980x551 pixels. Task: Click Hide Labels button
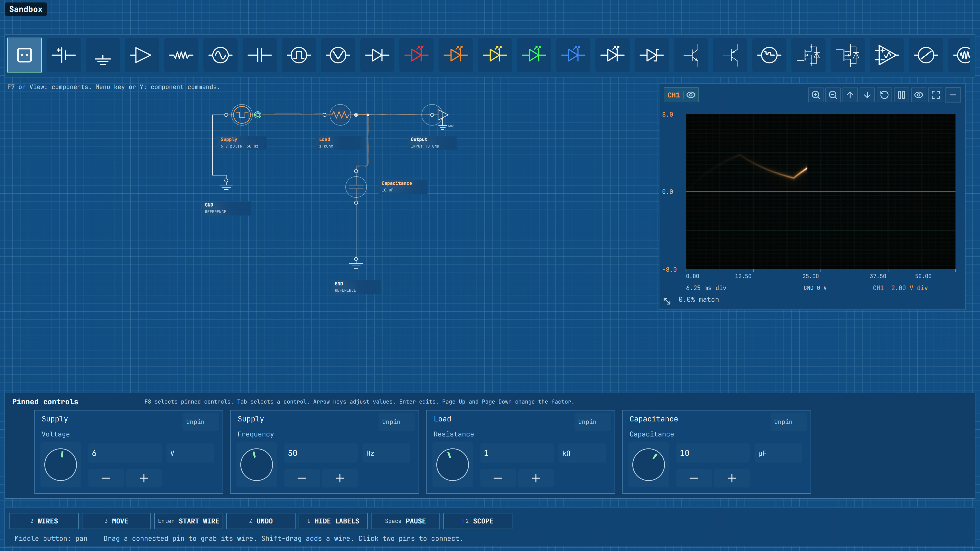[x=333, y=521]
